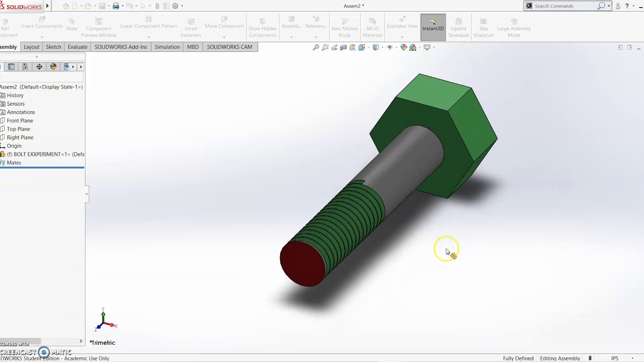
Task: Click the Save icon
Action: click(x=102, y=6)
